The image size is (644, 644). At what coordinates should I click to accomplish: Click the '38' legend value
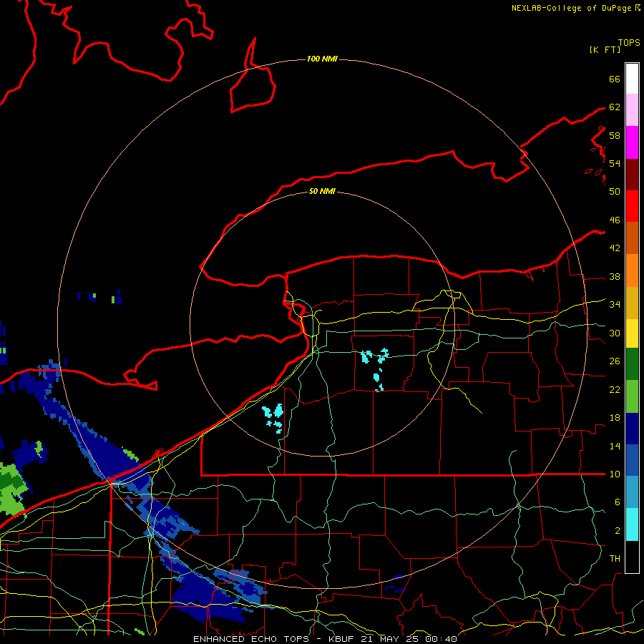615,277
